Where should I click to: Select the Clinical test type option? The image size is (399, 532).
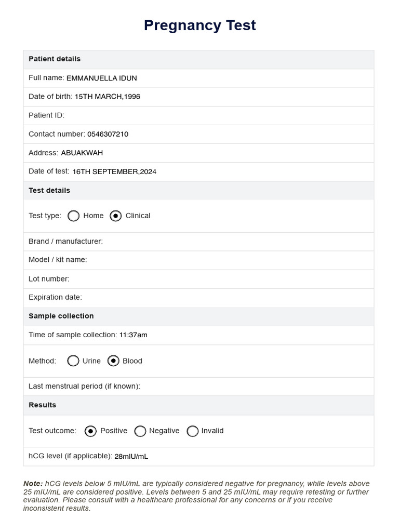click(x=115, y=216)
